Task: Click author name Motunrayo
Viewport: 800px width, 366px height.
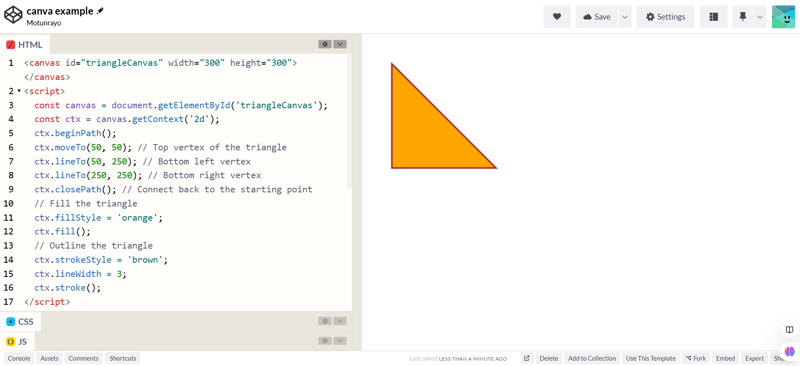Action: pyautogui.click(x=43, y=23)
